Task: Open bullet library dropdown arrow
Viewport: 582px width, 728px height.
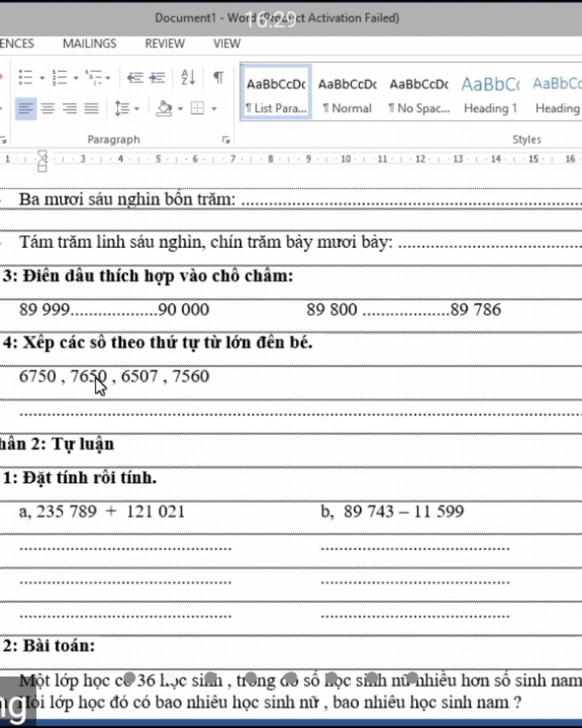Action: pyautogui.click(x=42, y=77)
